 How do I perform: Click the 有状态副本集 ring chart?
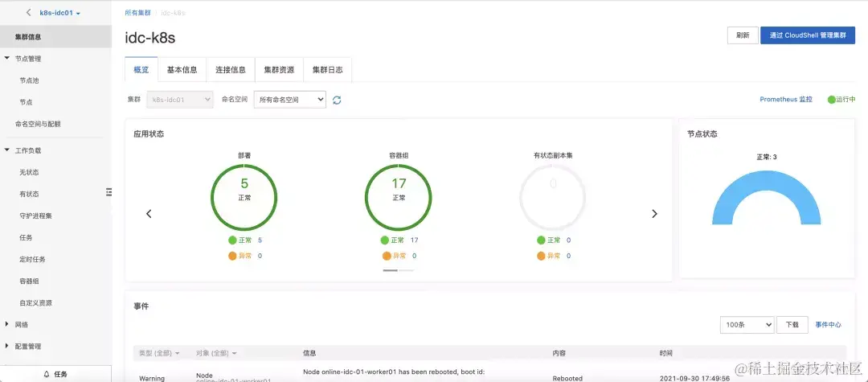point(552,197)
